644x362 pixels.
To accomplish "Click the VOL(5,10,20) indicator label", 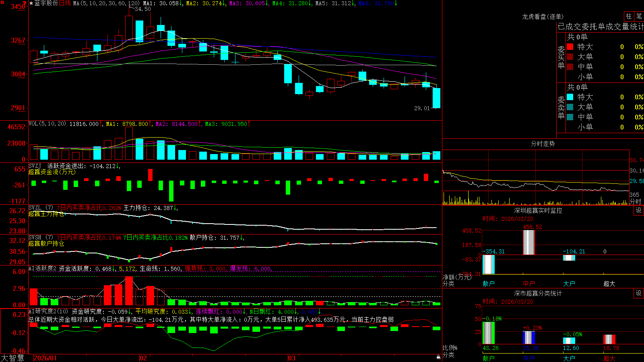I will point(47,124).
